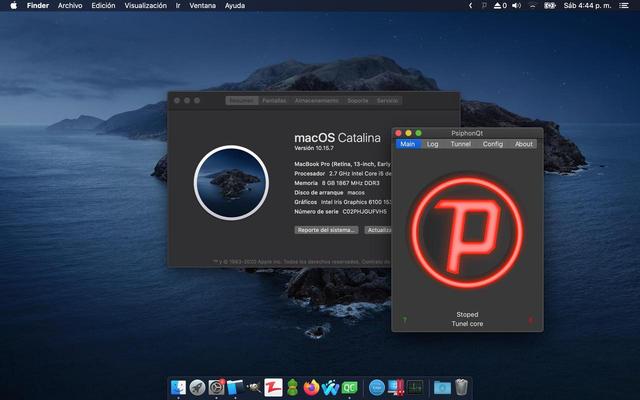Switch to Soporte tab in About This Mac

[358, 100]
